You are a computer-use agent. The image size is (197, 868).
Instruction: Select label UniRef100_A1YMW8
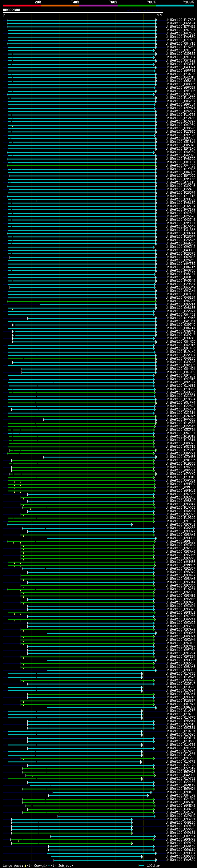point(180,318)
